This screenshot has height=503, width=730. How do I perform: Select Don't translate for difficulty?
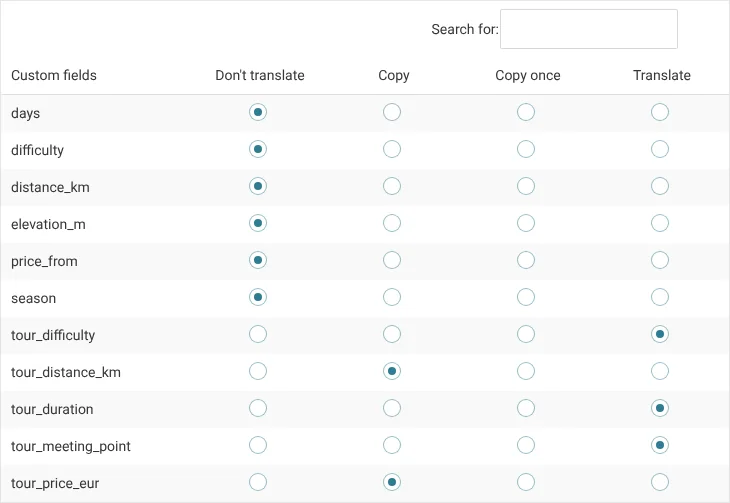click(x=258, y=149)
